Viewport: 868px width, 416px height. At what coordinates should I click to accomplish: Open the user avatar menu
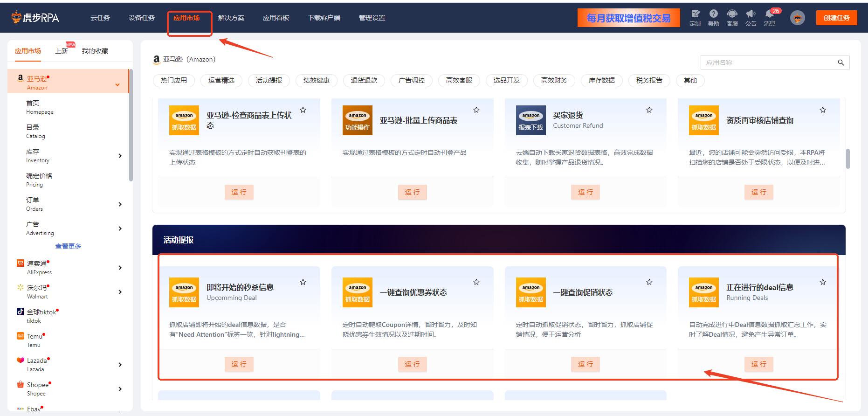point(798,18)
